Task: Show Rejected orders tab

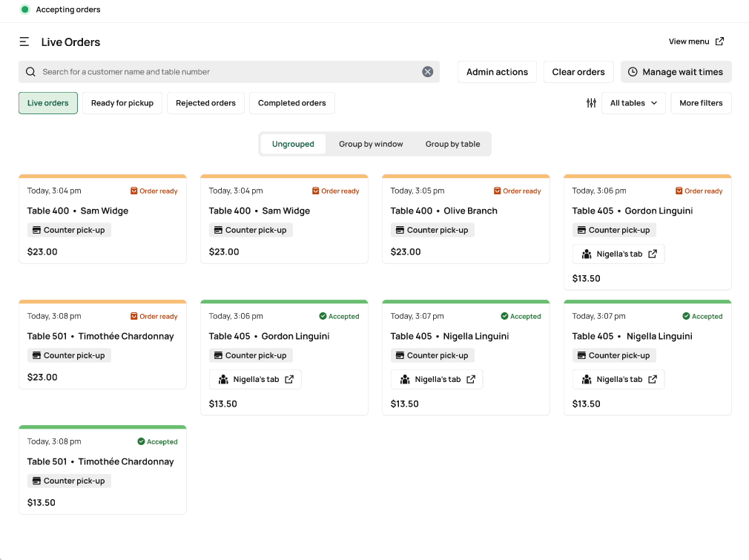Action: (x=205, y=103)
